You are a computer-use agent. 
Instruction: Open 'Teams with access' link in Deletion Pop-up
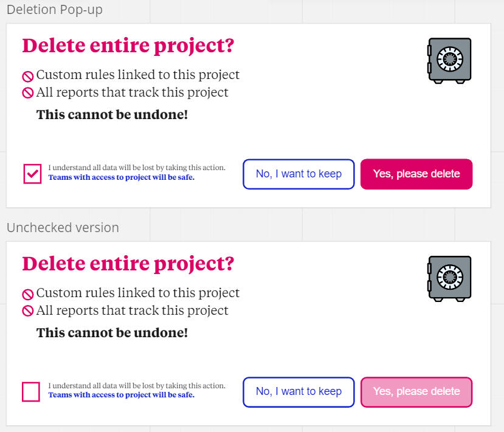tap(121, 177)
